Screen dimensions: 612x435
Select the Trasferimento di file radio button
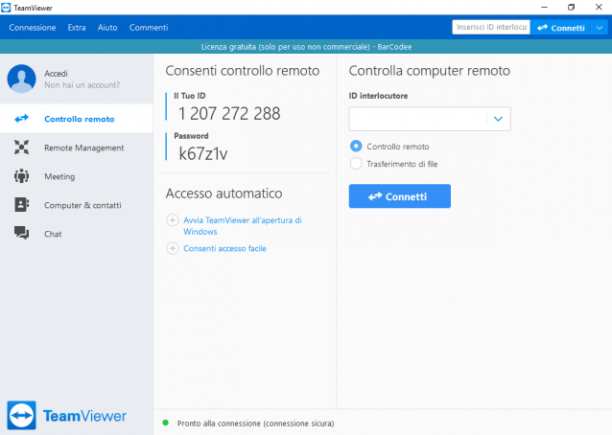point(356,163)
